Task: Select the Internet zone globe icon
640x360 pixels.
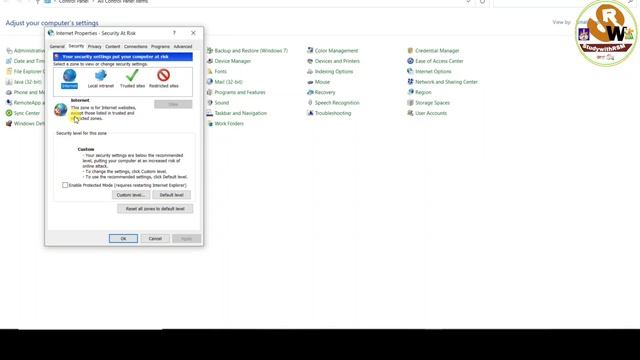Action: coord(69,76)
